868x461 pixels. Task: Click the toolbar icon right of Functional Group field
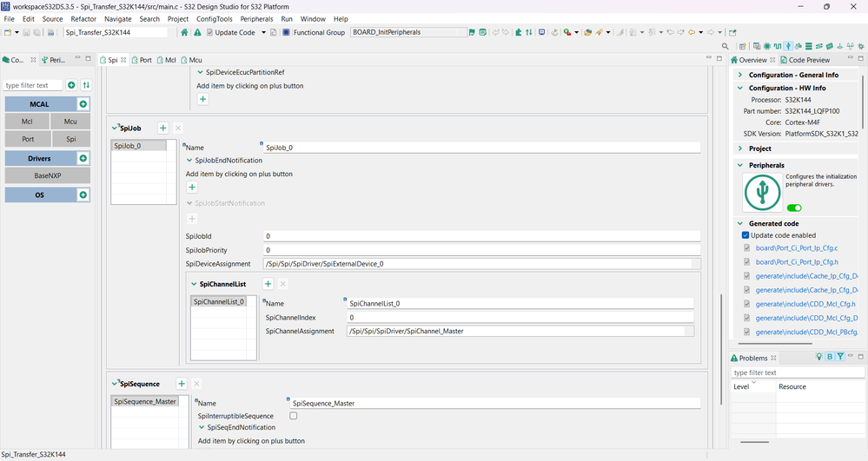tap(472, 32)
